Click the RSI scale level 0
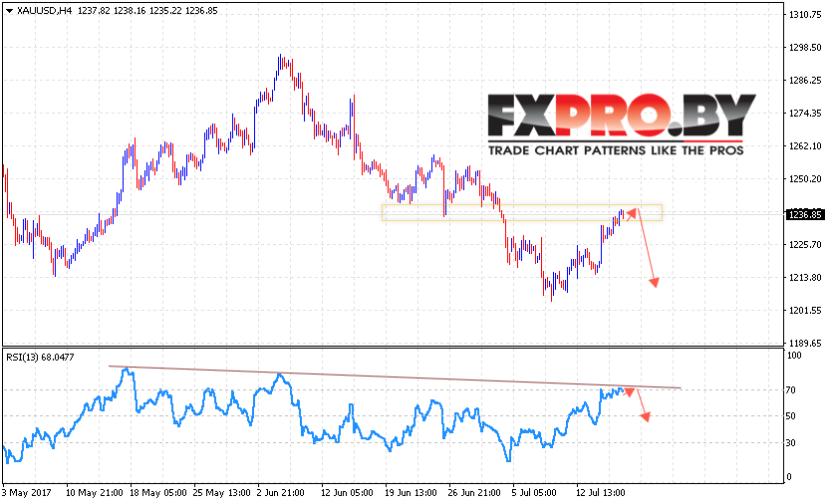826x504 pixels. click(788, 477)
